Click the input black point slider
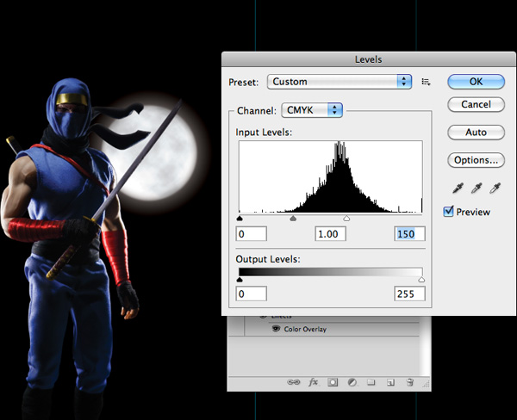The width and height of the screenshot is (517, 420). pyautogui.click(x=240, y=218)
